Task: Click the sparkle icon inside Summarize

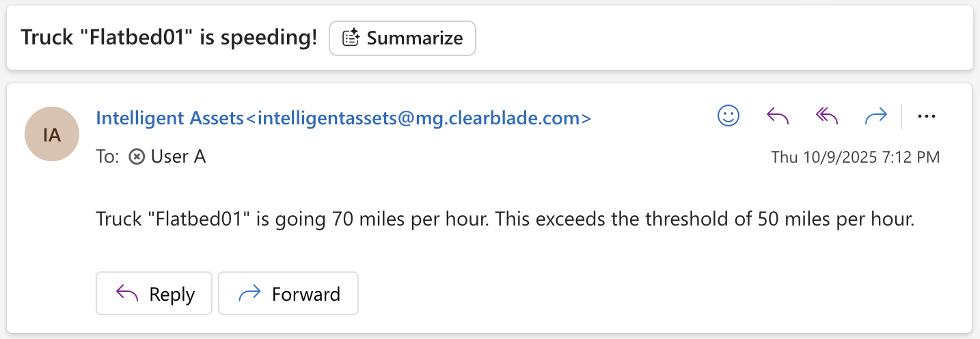Action: 351,38
